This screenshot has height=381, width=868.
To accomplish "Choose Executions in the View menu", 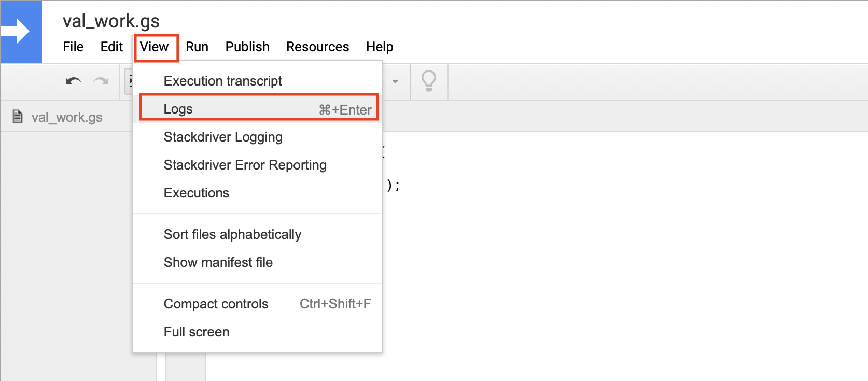I will (258, 193).
